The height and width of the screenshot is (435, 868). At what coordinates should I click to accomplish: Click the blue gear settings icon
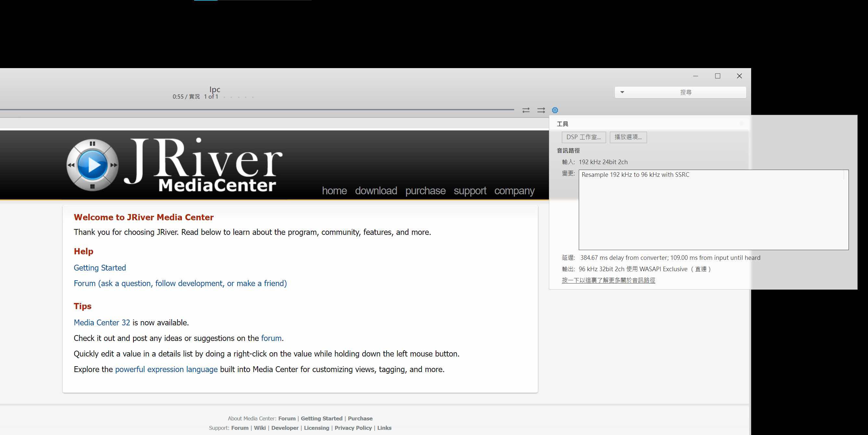[555, 110]
